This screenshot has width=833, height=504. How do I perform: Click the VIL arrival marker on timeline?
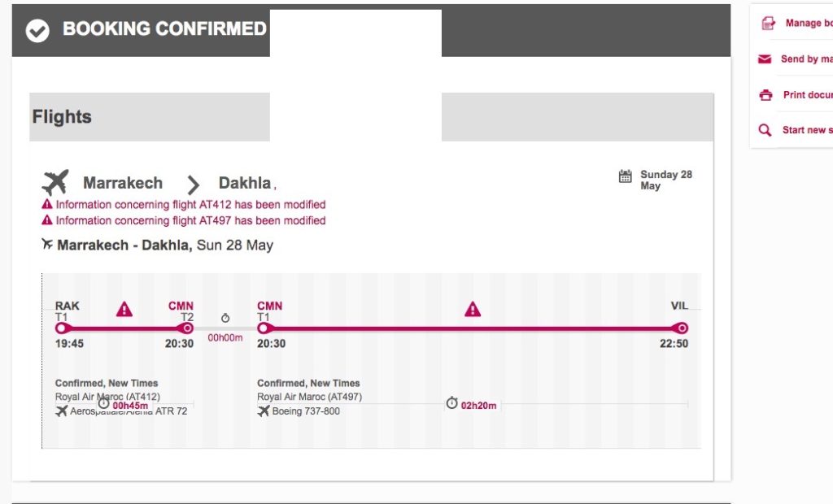(681, 328)
